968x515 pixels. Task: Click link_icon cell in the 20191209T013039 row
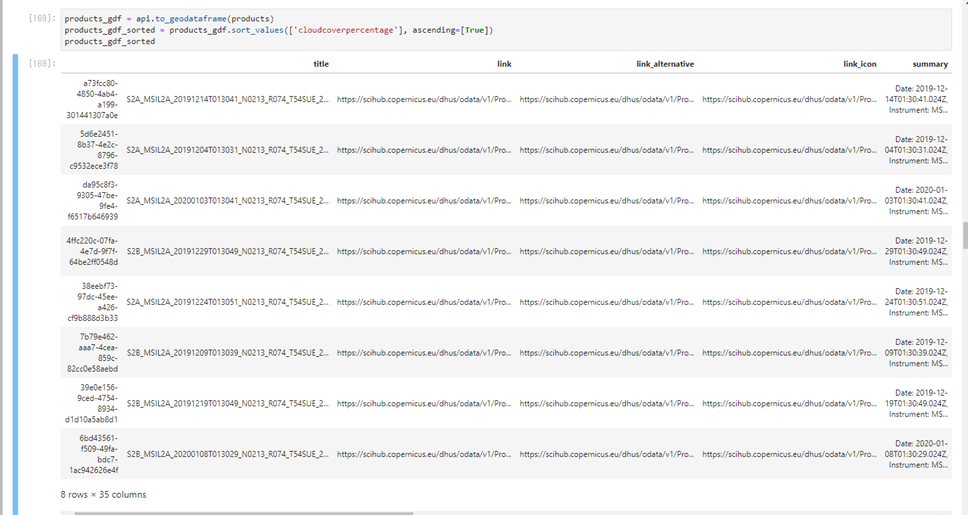tap(790, 352)
